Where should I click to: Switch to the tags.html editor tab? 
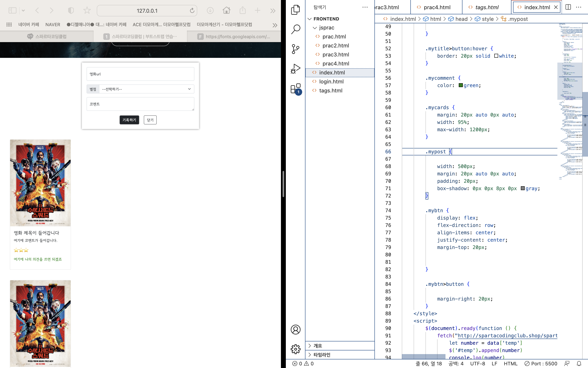[x=487, y=7]
